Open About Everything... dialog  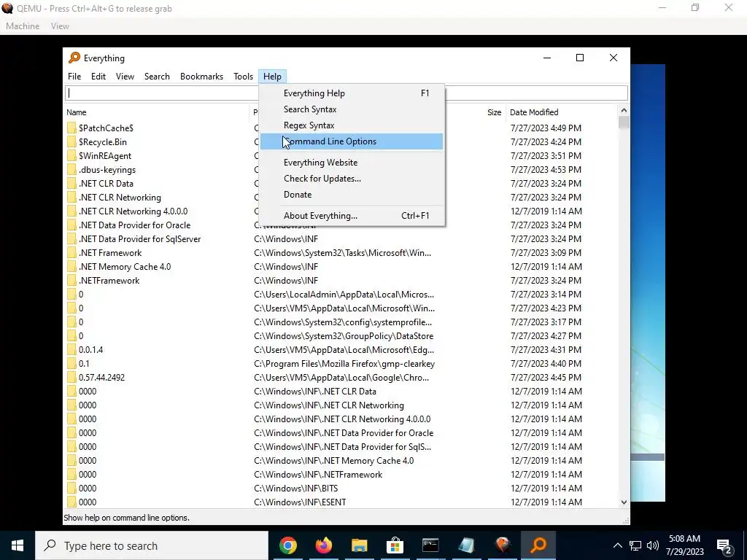(x=352, y=216)
